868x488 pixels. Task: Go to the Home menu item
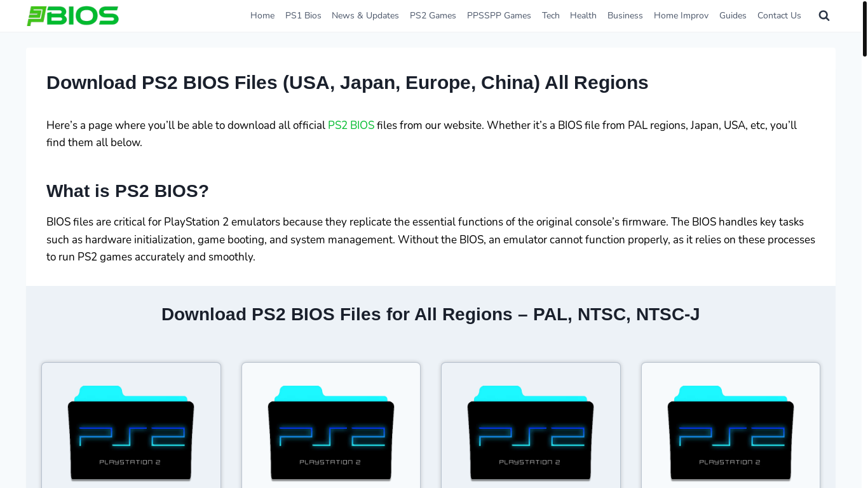[x=262, y=16]
